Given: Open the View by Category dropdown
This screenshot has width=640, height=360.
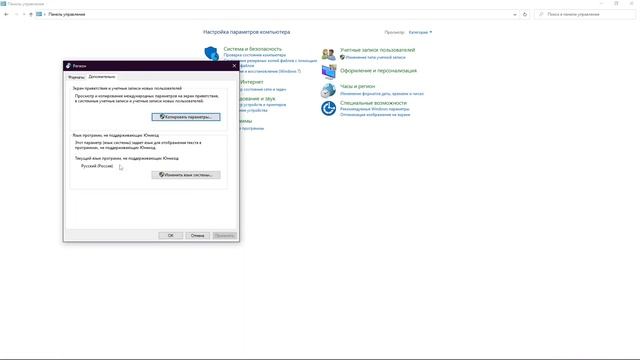Looking at the screenshot, I should [420, 32].
